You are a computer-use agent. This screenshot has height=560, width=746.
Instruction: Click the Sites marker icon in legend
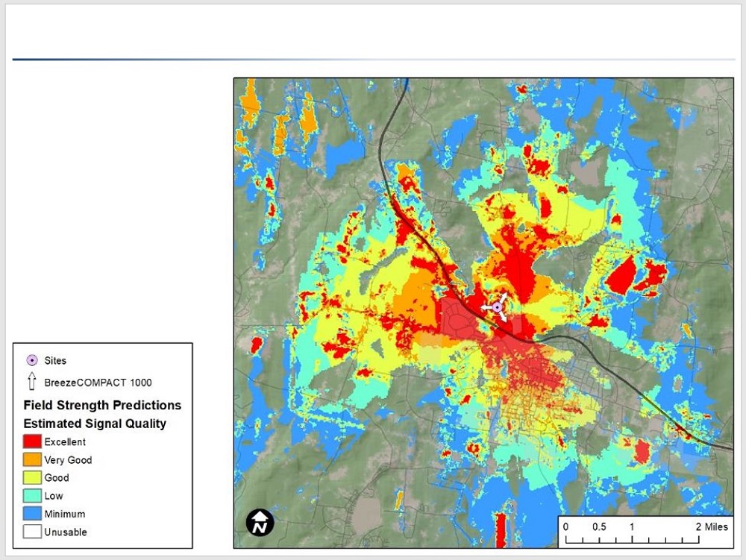point(32,360)
